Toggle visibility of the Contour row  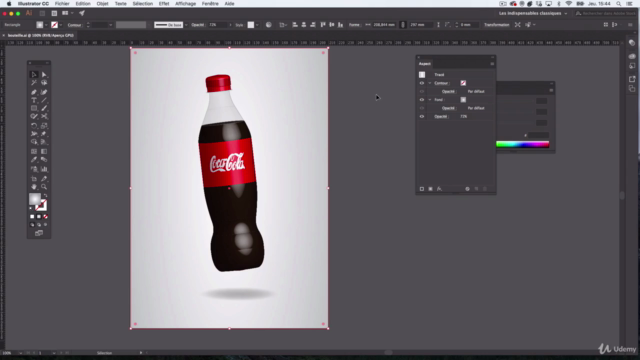click(422, 83)
